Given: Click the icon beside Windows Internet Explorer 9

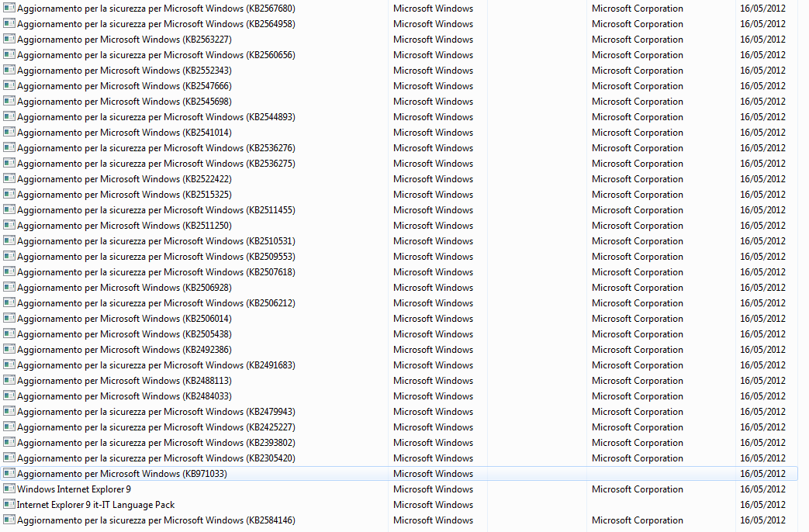Looking at the screenshot, I should pyautogui.click(x=9, y=488).
